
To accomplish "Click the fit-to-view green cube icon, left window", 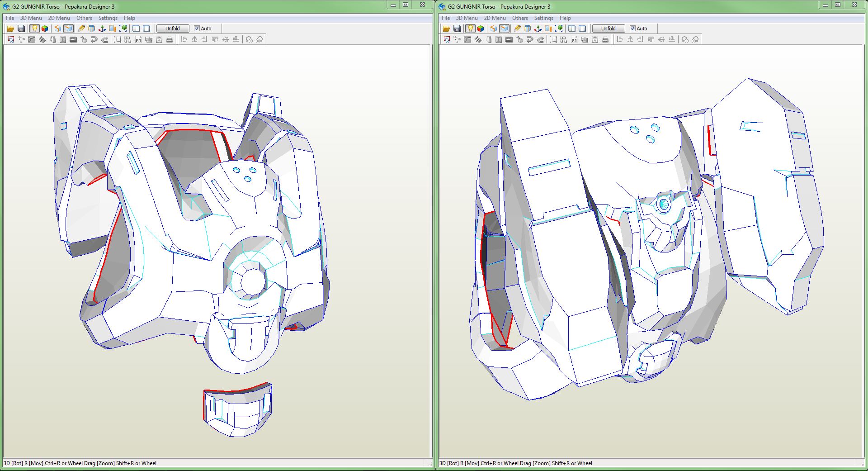I will coord(123,29).
